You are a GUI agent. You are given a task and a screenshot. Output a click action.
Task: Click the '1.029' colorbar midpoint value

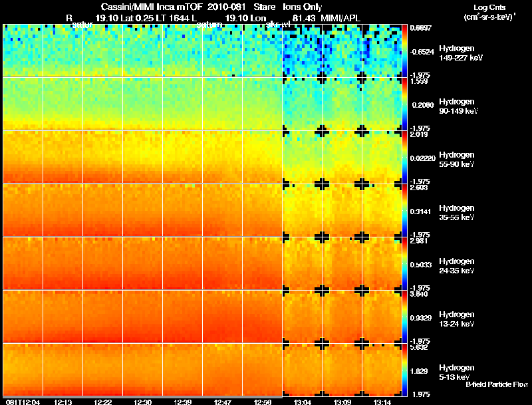(419, 372)
